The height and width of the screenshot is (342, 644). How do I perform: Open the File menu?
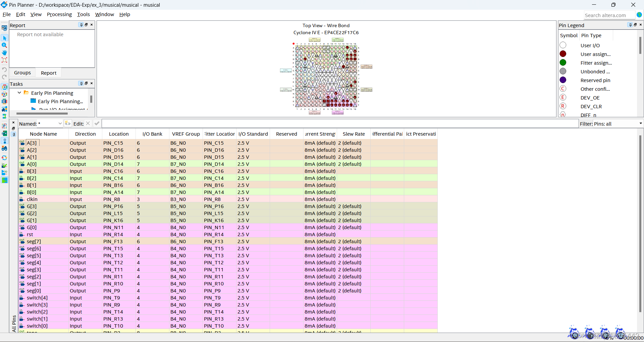coord(7,14)
